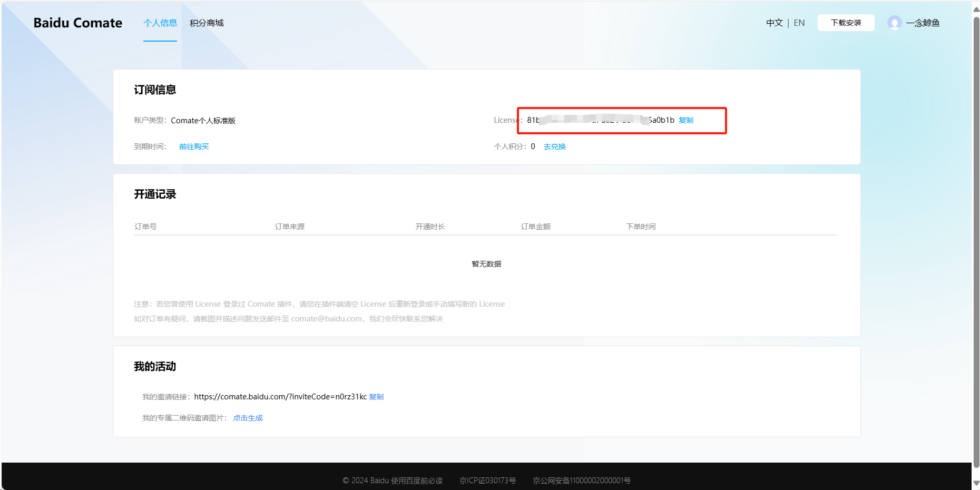Viewport: 980px width, 490px height.
Task: Click the 个人积分 value 0
Action: click(x=533, y=146)
